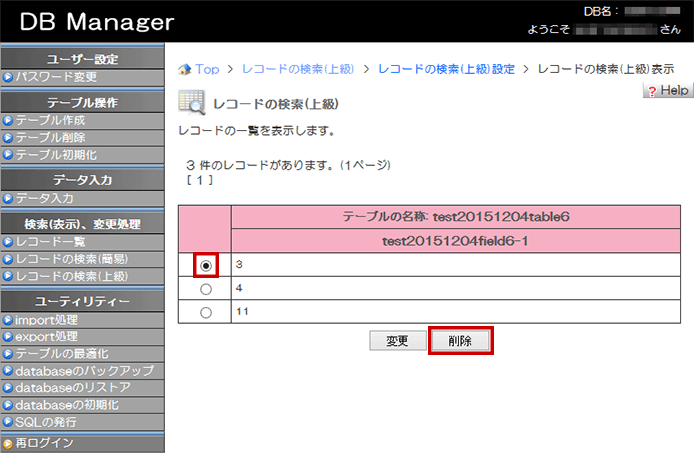Click the record search magnifier page icon

191,102
